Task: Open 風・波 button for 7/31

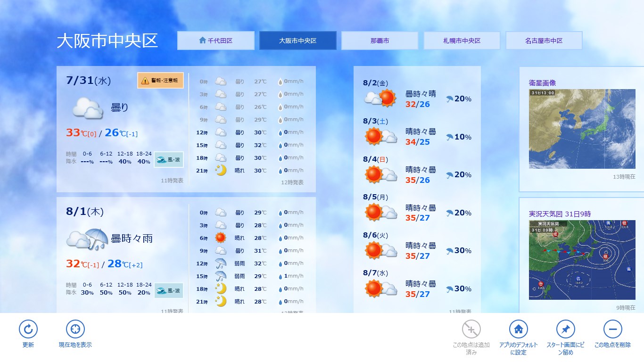Action: (169, 160)
